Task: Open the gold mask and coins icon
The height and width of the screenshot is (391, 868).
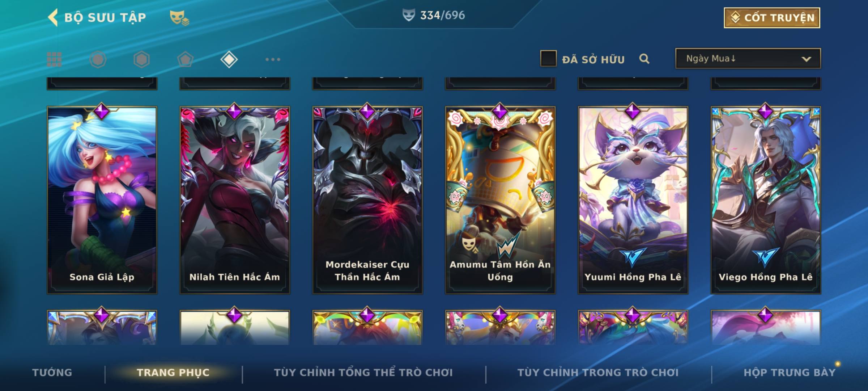Action: click(x=179, y=18)
